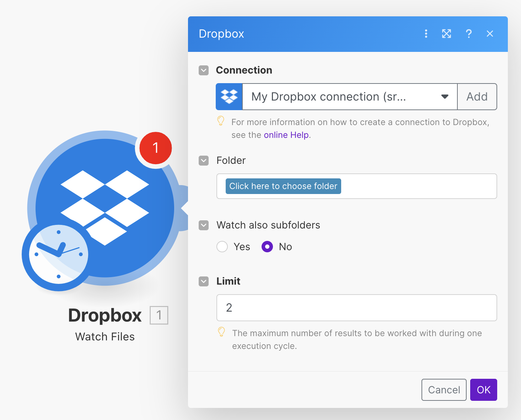
Task: Edit the Limit value field
Action: (x=356, y=308)
